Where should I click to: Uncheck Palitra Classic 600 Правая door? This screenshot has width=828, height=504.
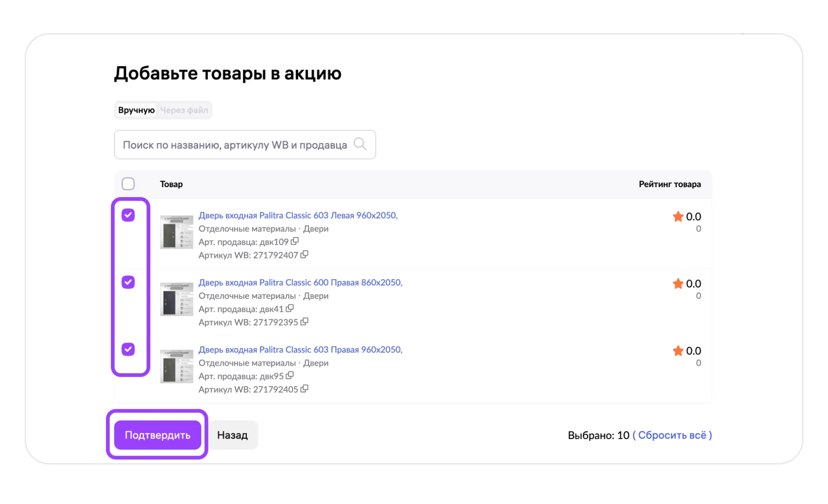(x=128, y=282)
